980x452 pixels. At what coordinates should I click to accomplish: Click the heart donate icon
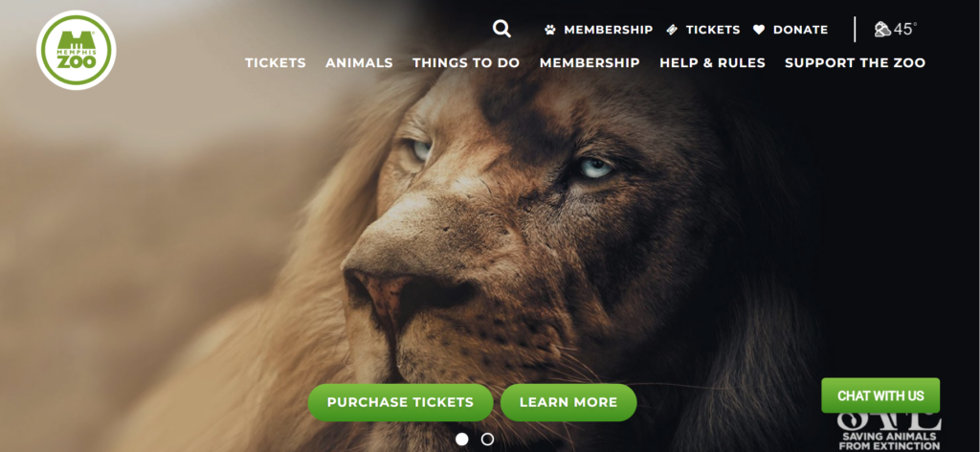point(759,30)
